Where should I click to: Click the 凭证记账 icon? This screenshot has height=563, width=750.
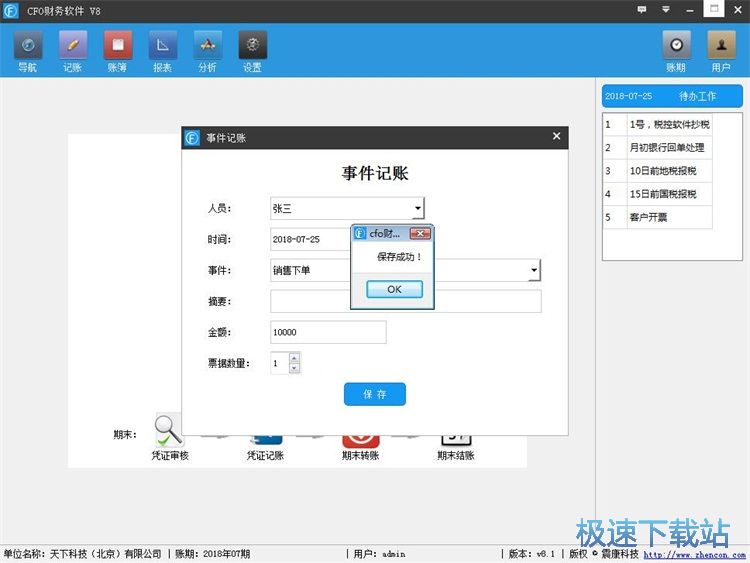(265, 439)
